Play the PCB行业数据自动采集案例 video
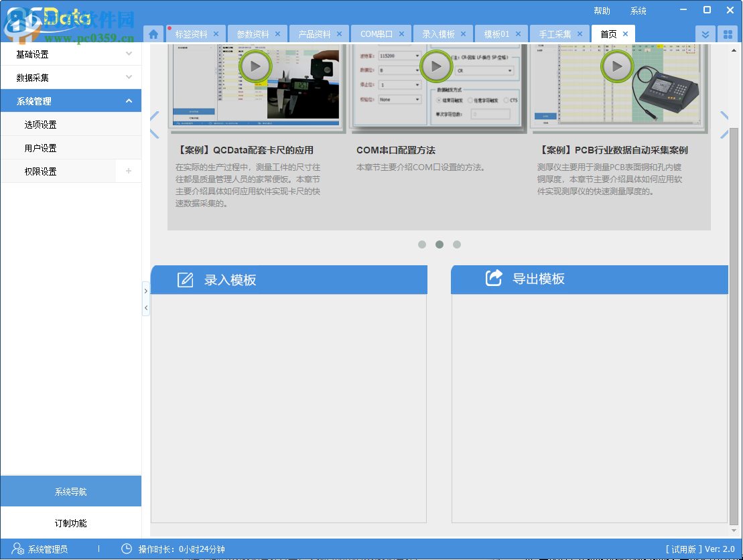The width and height of the screenshot is (743, 560). pyautogui.click(x=616, y=66)
